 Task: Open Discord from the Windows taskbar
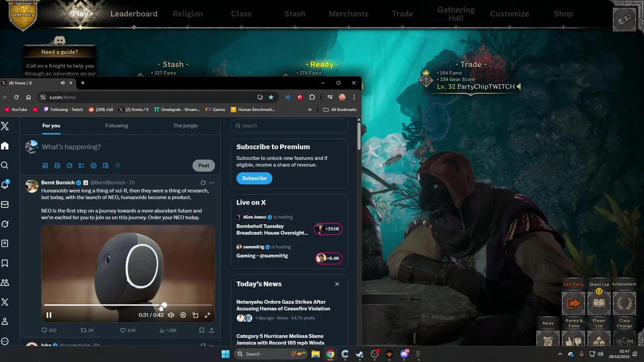click(404, 354)
